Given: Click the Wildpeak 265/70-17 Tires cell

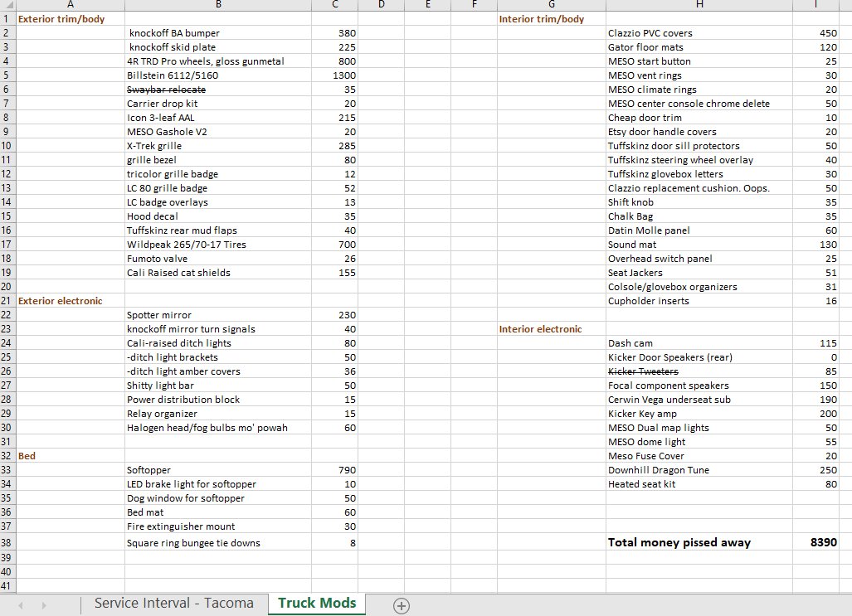Looking at the screenshot, I should [218, 245].
